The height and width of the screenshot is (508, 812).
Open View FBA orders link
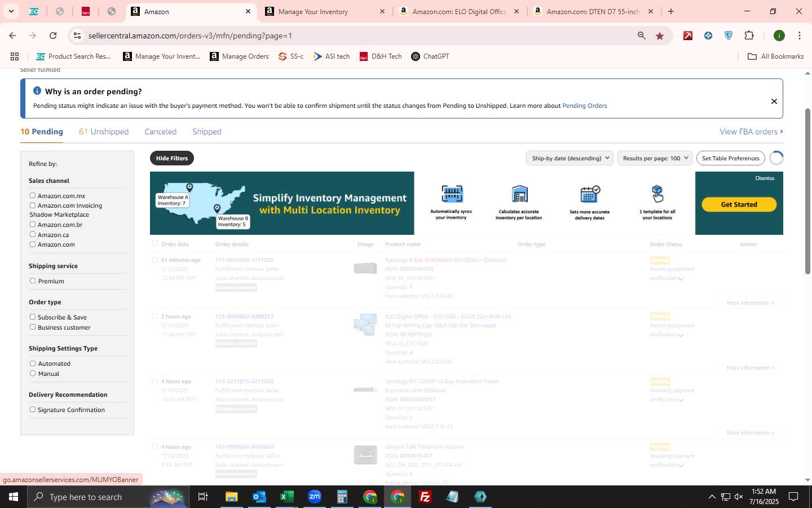point(751,132)
